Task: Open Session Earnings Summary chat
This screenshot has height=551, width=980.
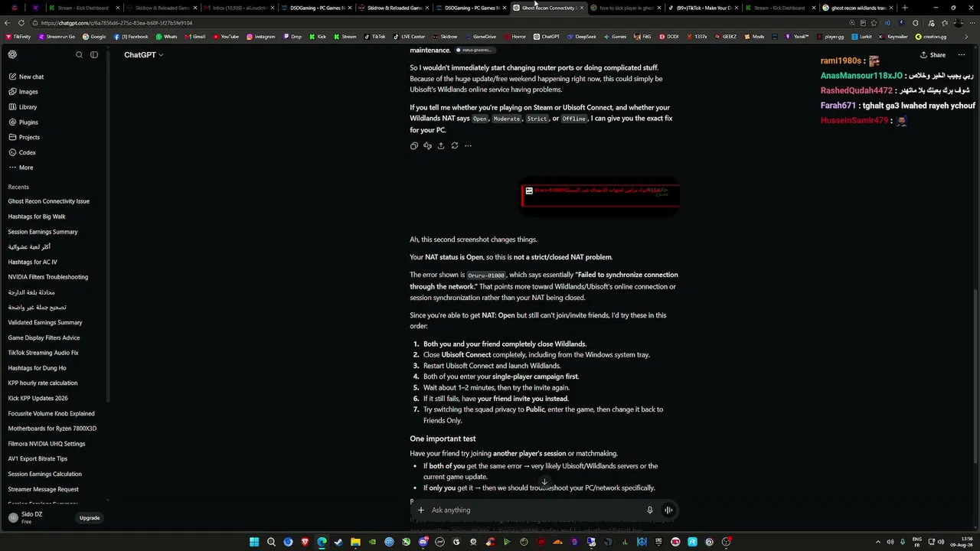Action: pos(43,232)
